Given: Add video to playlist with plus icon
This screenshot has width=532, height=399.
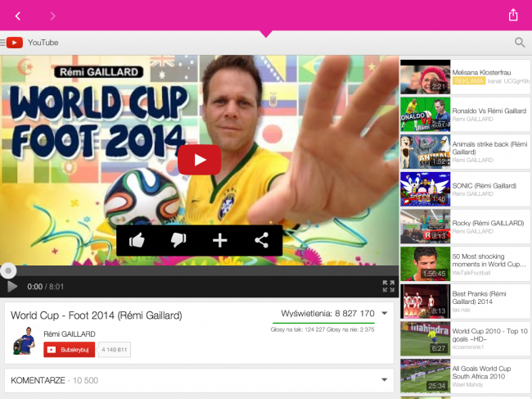Looking at the screenshot, I should pyautogui.click(x=220, y=240).
